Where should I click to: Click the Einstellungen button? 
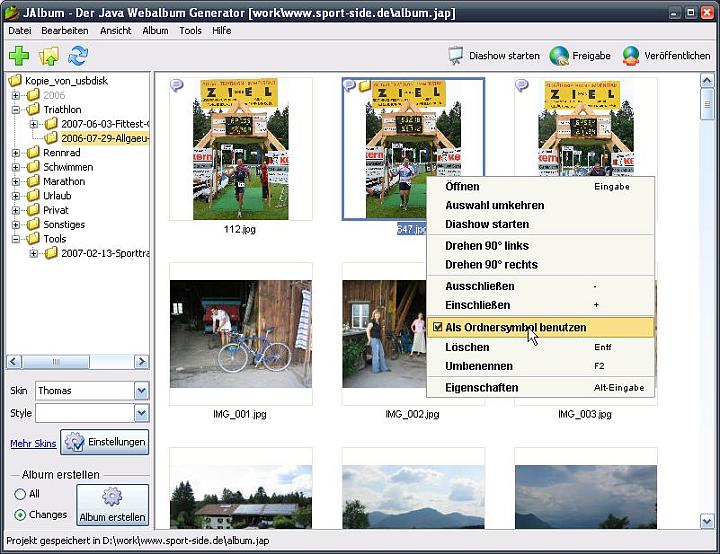pos(105,442)
